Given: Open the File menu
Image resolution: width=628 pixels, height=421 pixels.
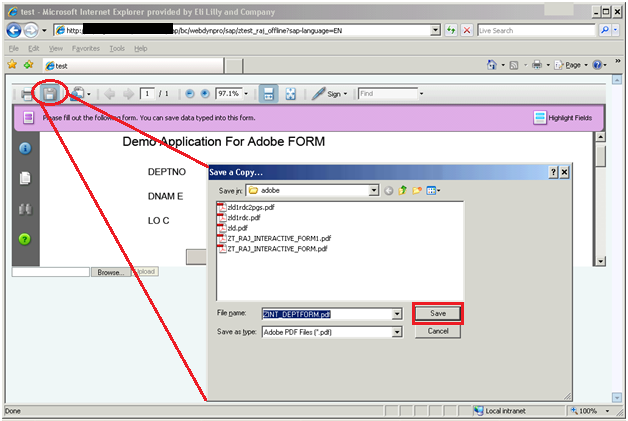Looking at the screenshot, I should point(14,48).
